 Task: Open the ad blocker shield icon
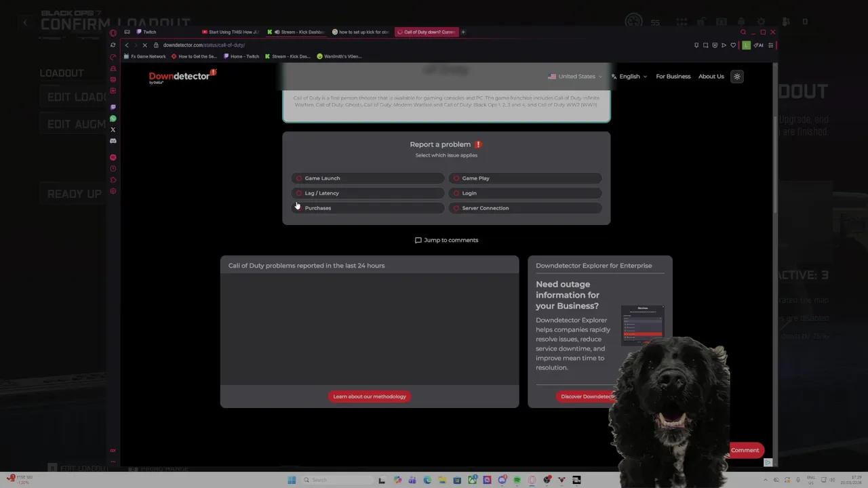point(715,45)
